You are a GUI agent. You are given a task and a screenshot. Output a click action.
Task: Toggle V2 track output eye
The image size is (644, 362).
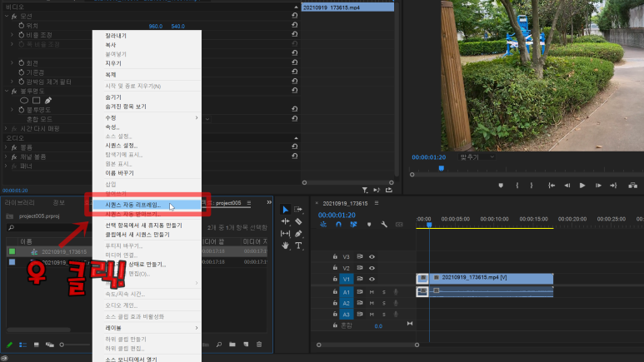point(372,268)
